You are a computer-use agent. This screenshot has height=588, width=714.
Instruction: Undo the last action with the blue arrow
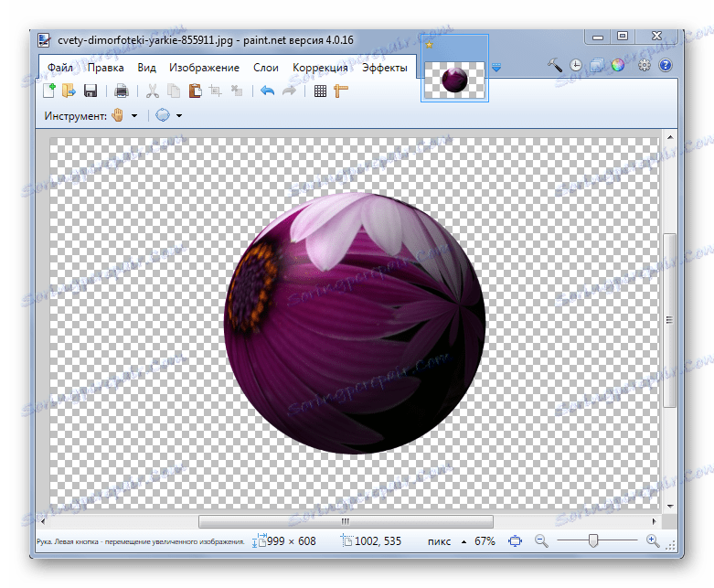click(x=267, y=91)
